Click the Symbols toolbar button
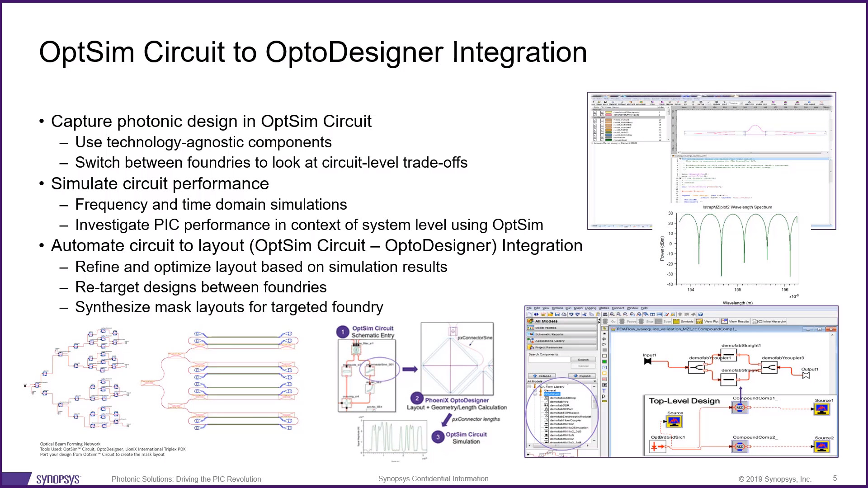Image resolution: width=868 pixels, height=488 pixels. pyautogui.click(x=684, y=321)
